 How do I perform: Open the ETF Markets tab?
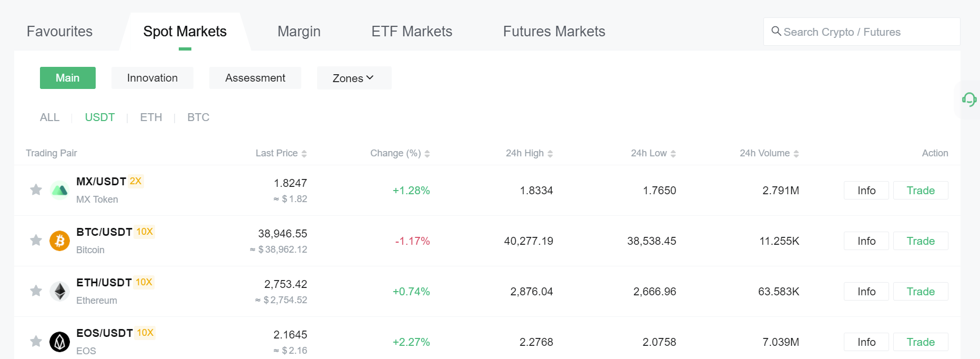coord(412,32)
